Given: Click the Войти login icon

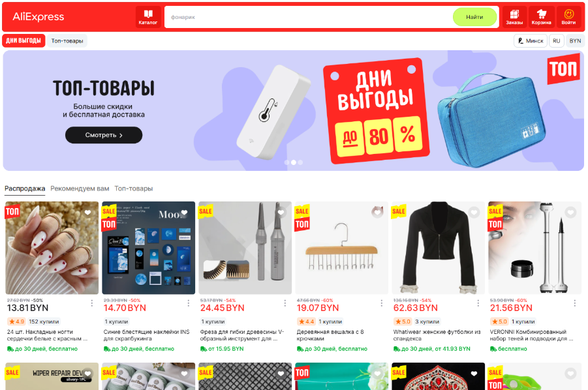Looking at the screenshot, I should (x=568, y=17).
